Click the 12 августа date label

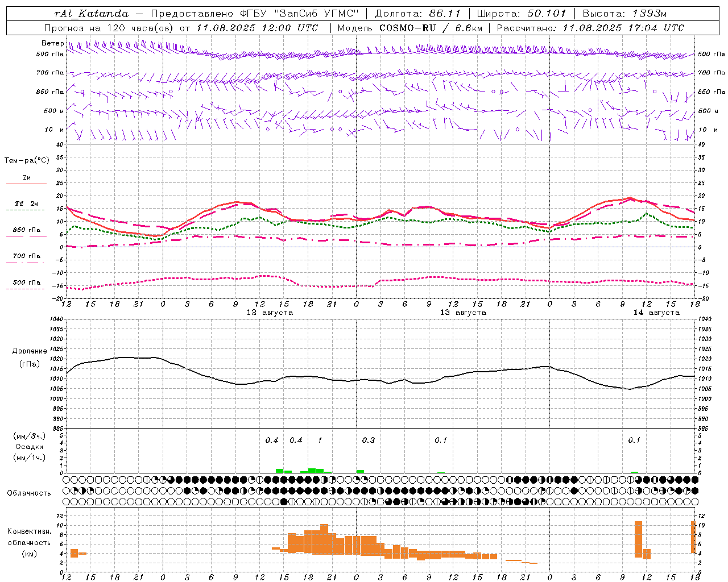(x=270, y=313)
